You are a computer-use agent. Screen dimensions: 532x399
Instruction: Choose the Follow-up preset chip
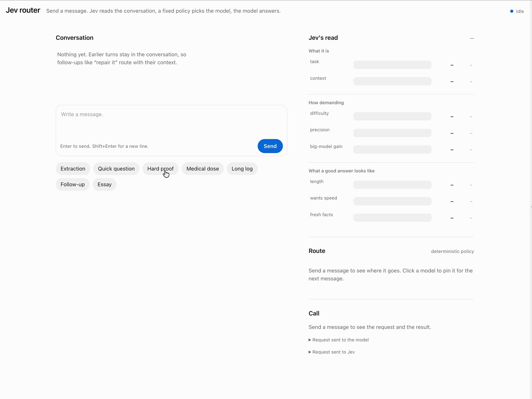point(73,185)
